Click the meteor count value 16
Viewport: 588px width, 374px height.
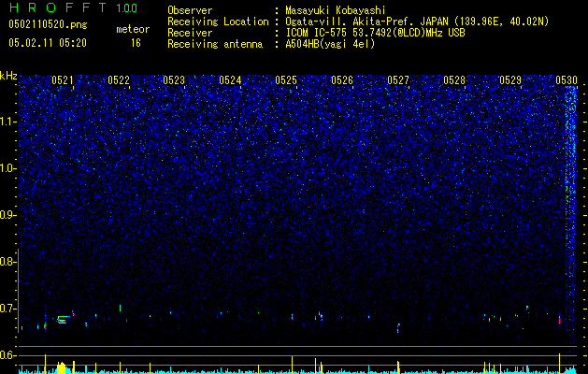tap(136, 43)
